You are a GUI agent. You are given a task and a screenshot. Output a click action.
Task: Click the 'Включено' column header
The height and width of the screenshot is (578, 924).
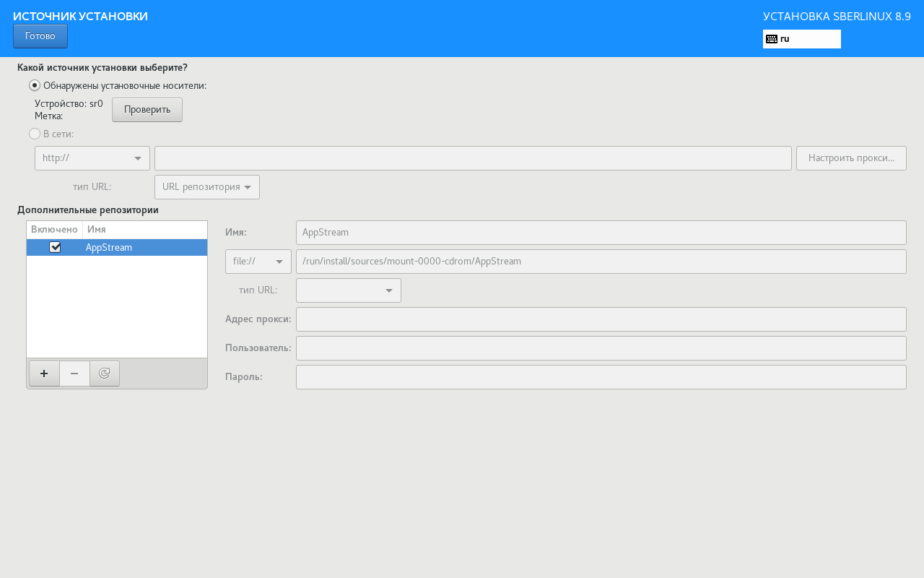(x=54, y=229)
